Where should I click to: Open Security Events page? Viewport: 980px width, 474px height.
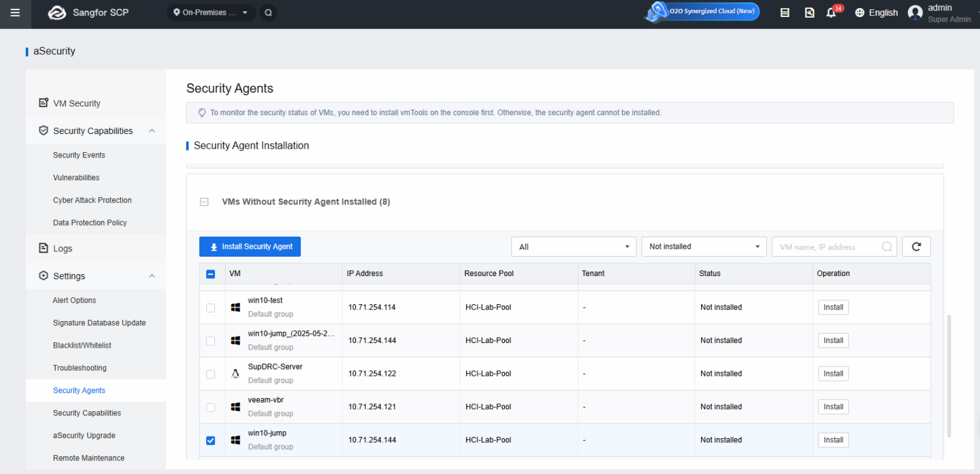[x=79, y=155]
